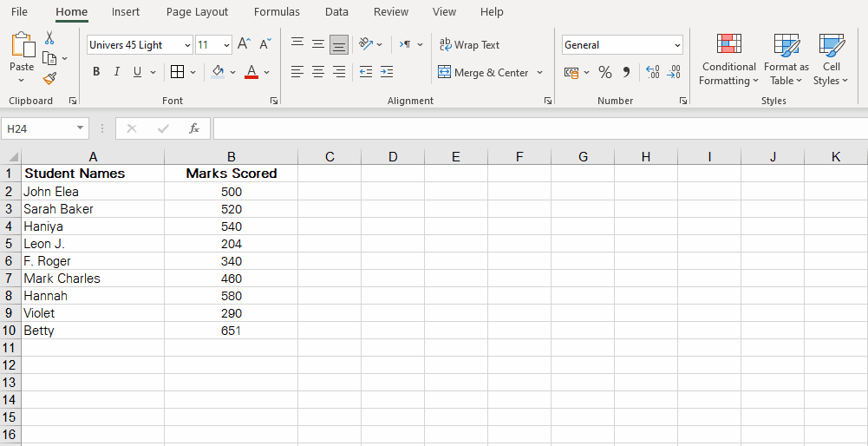Decrease decimal places
The width and height of the screenshot is (868, 446).
coord(674,72)
